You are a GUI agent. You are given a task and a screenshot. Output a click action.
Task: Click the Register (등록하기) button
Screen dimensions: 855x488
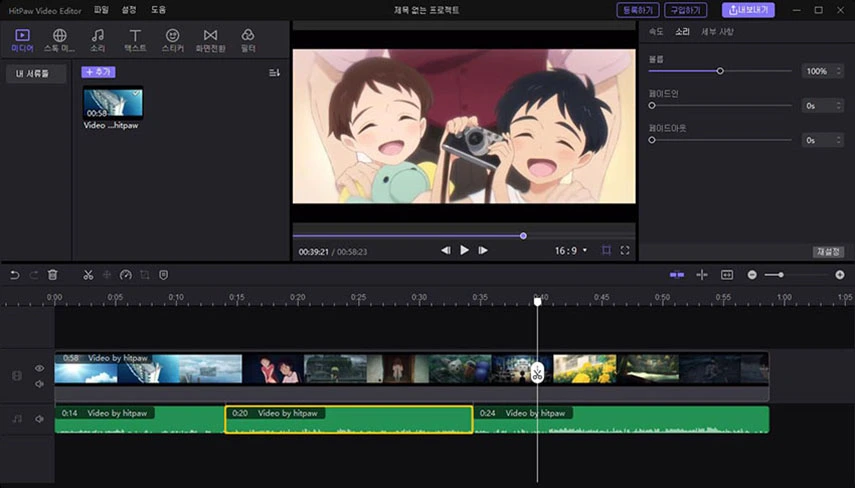pos(638,10)
